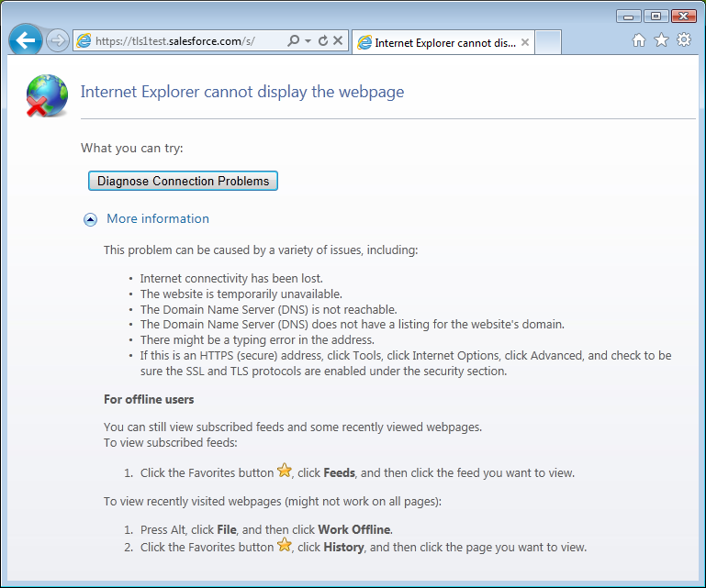
Task: Click 'The website is temporarily unavailable.' bullet
Action: (241, 294)
